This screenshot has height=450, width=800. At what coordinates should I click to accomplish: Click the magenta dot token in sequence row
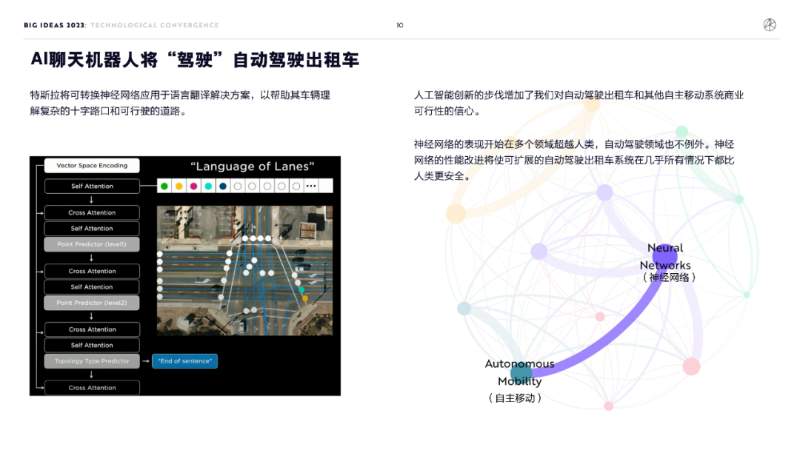tap(193, 186)
